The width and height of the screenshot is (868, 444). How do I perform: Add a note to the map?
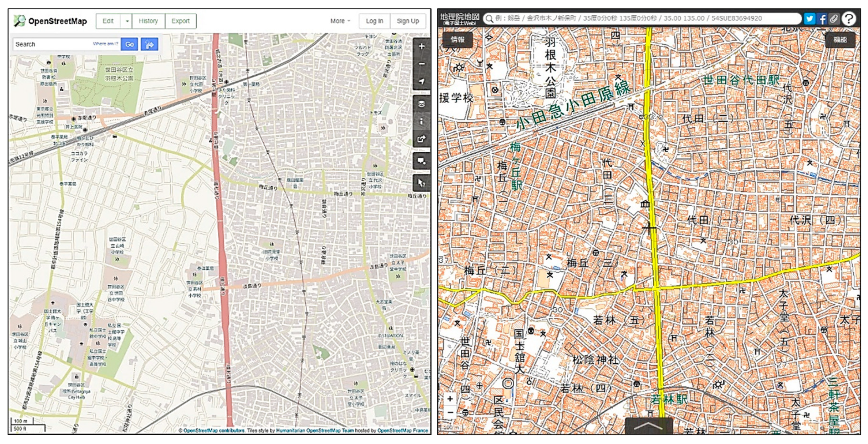(421, 161)
